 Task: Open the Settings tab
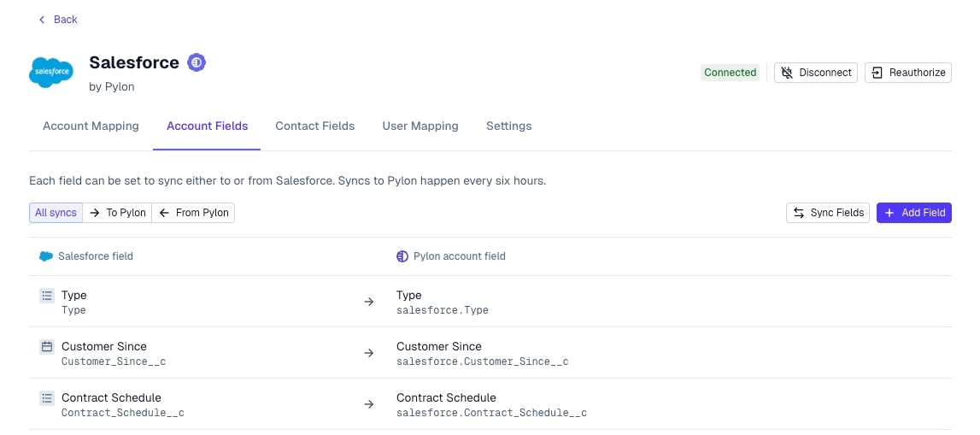(x=508, y=126)
